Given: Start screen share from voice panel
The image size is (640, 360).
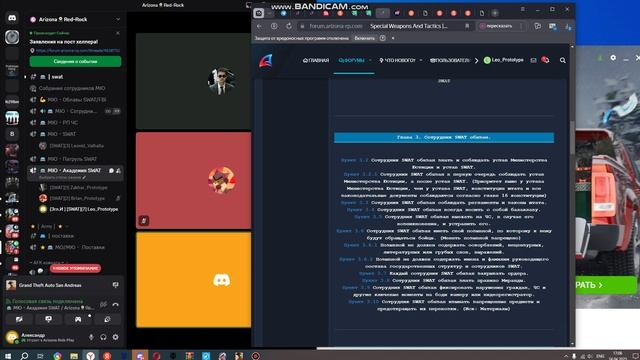Looking at the screenshot, I should [49, 319].
